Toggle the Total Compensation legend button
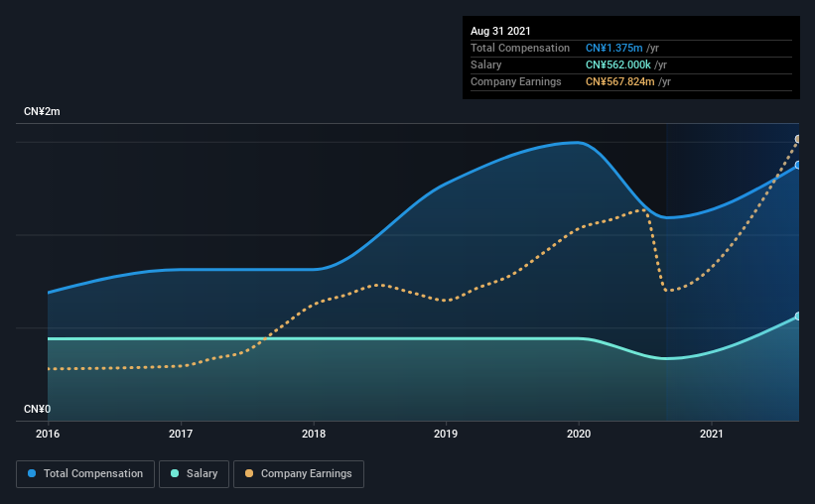The image size is (815, 504). pos(85,474)
